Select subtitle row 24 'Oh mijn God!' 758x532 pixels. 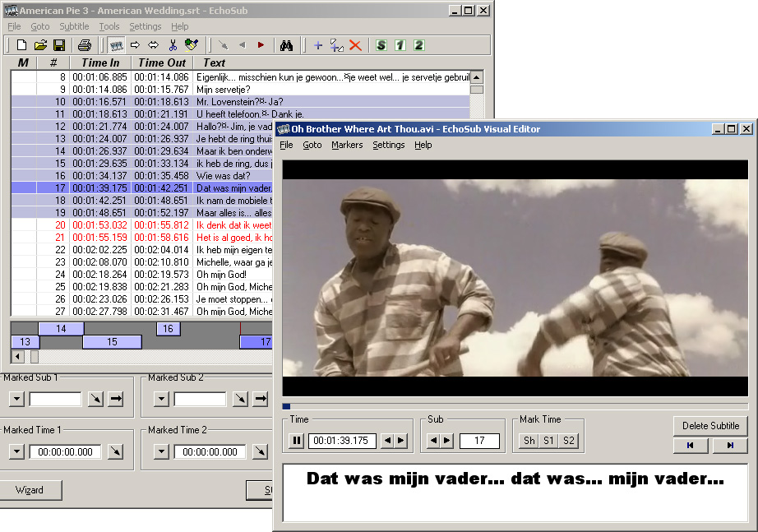click(x=141, y=275)
